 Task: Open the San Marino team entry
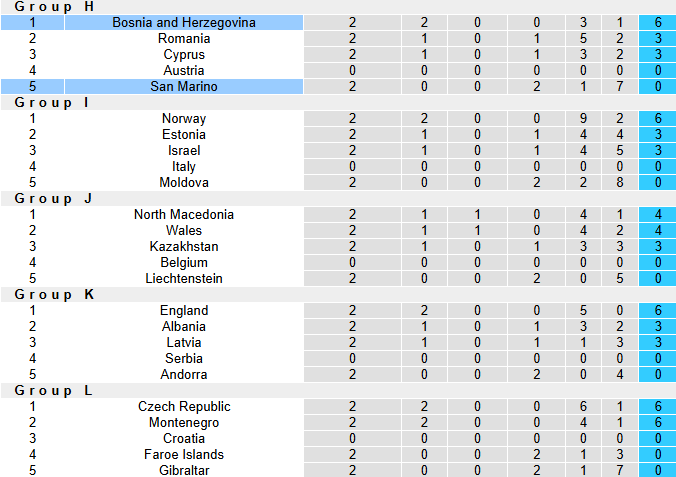[184, 86]
